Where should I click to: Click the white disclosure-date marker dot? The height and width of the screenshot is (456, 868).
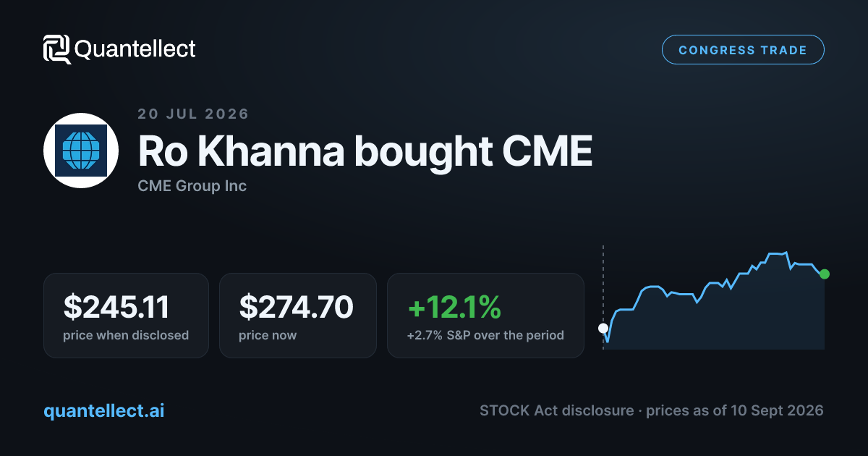[603, 328]
